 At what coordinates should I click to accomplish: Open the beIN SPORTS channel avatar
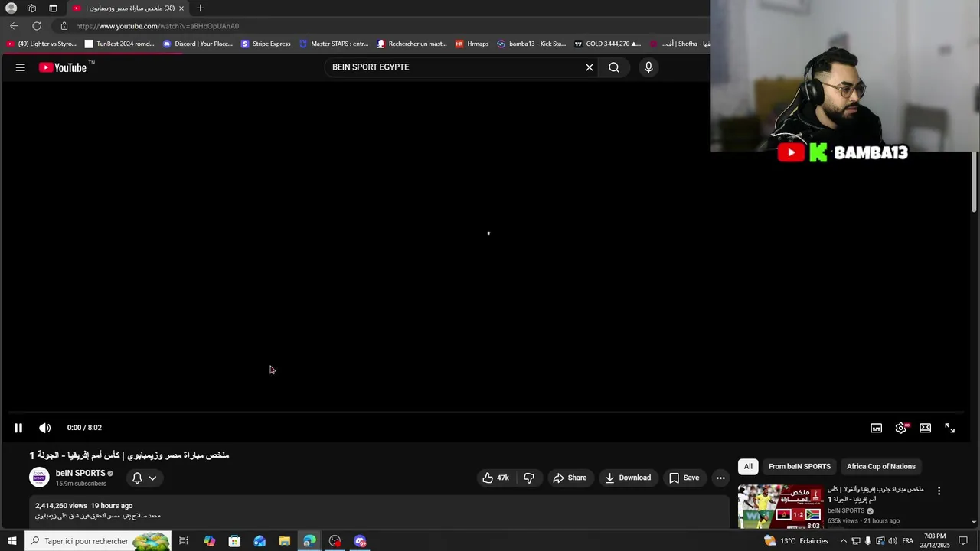39,477
